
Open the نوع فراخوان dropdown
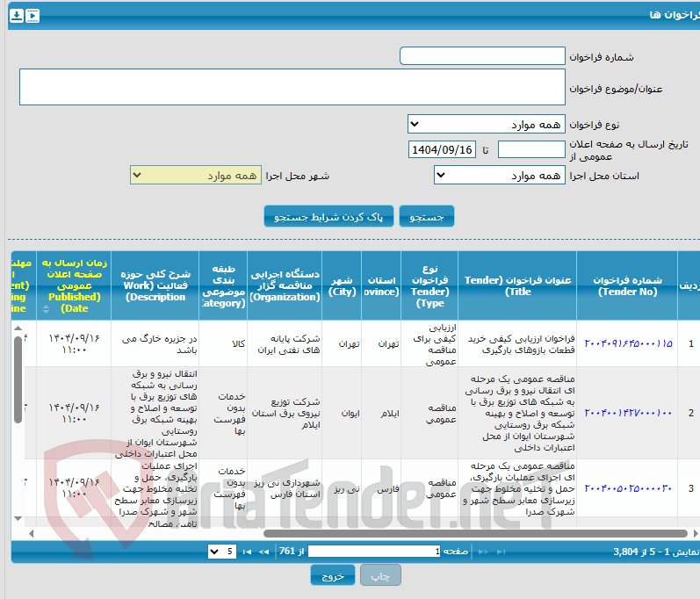(487, 124)
